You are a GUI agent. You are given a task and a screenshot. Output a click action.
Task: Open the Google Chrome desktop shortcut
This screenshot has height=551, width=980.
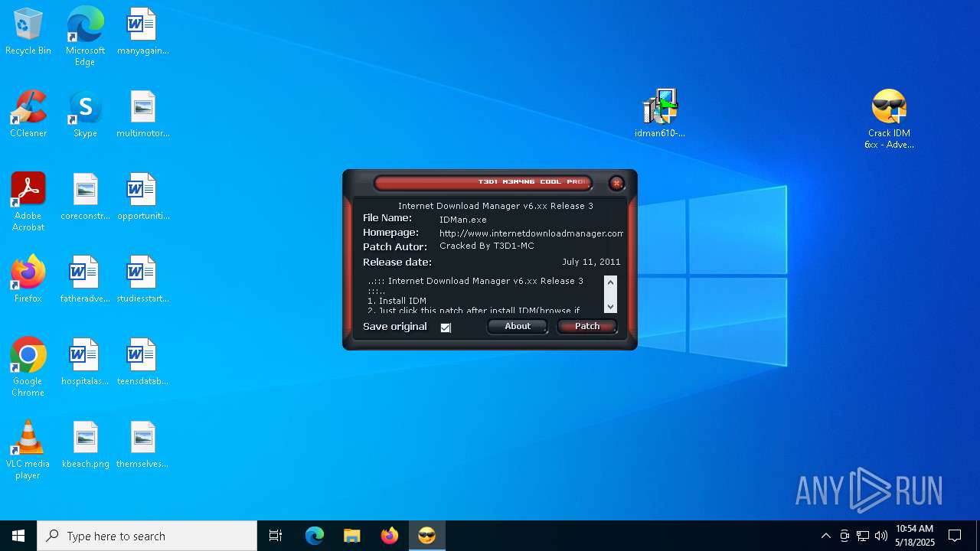[x=28, y=367]
